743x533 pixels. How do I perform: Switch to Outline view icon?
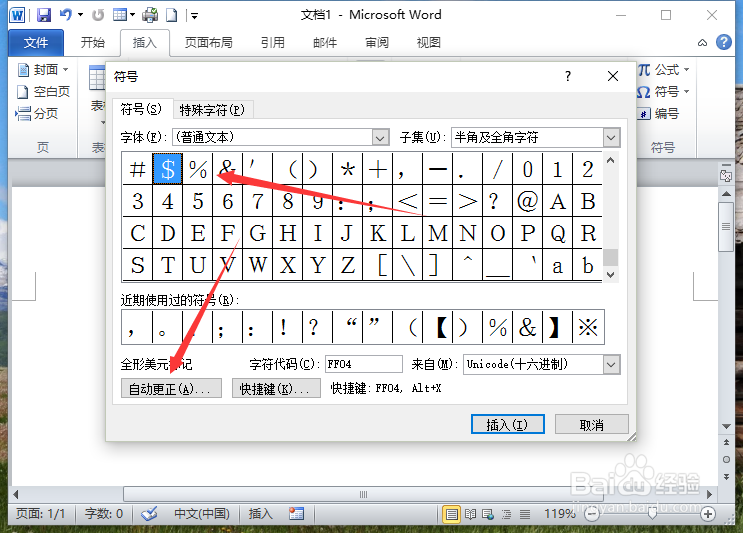507,514
